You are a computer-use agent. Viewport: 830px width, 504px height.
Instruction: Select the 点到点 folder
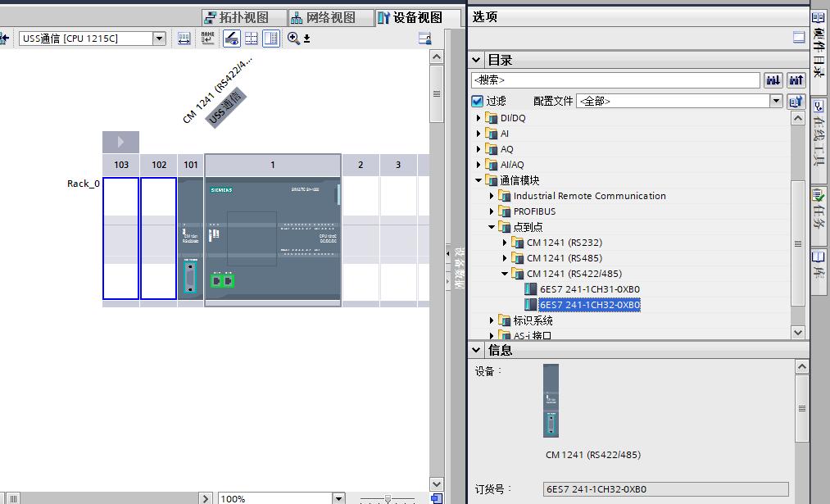point(528,227)
